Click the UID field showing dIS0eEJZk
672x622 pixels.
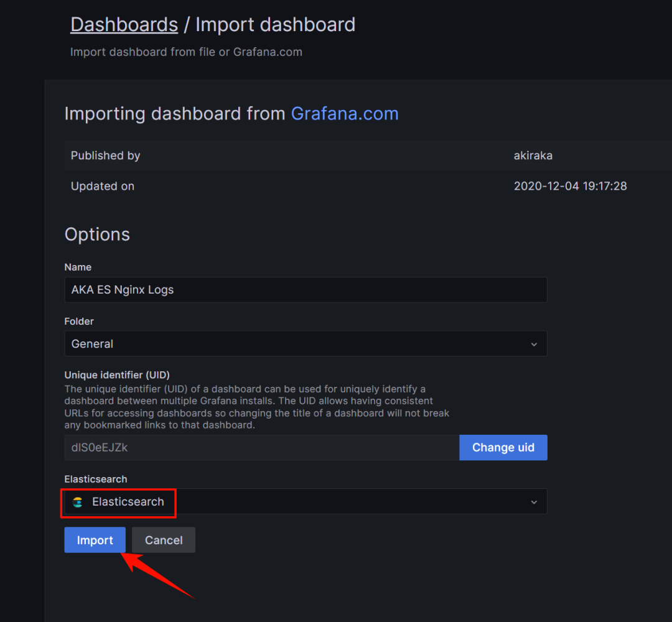[x=262, y=448]
